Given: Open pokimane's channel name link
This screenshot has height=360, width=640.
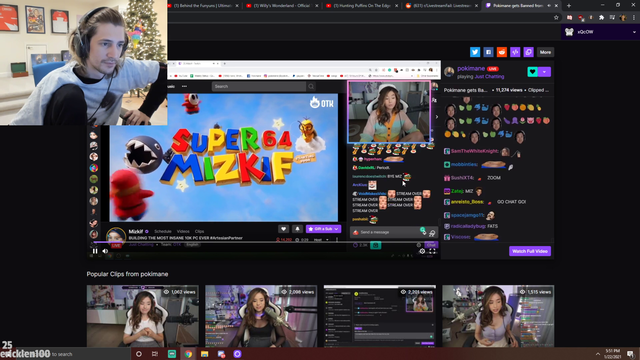Looking at the screenshot, I should click(471, 69).
